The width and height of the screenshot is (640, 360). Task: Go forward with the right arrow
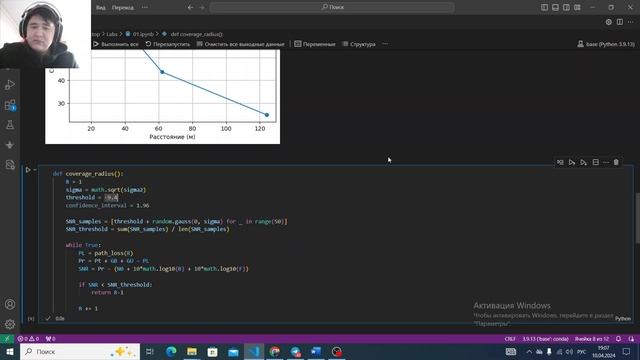click(202, 7)
